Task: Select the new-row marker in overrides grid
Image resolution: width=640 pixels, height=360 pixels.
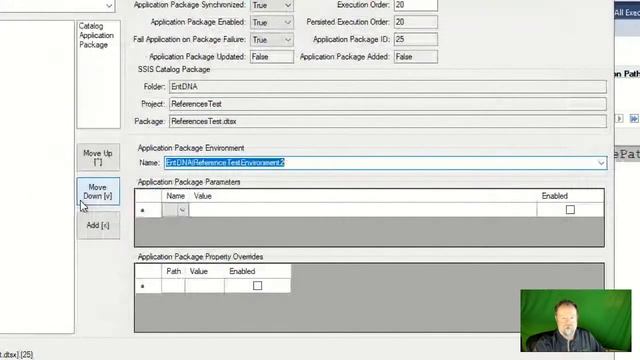Action: [x=148, y=286]
